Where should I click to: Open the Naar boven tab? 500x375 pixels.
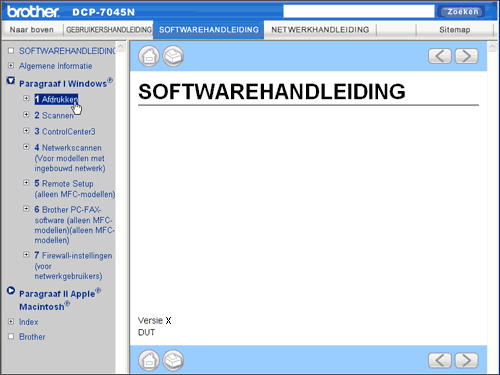(32, 30)
